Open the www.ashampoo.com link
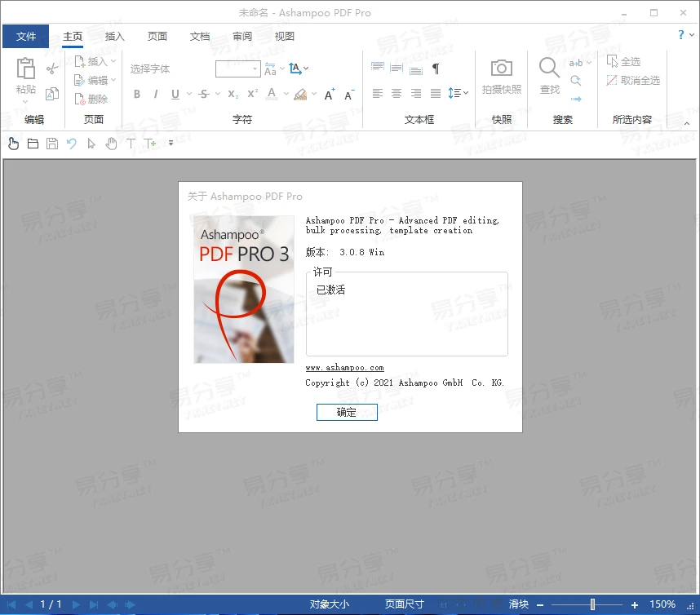The width and height of the screenshot is (700, 615). coord(344,368)
